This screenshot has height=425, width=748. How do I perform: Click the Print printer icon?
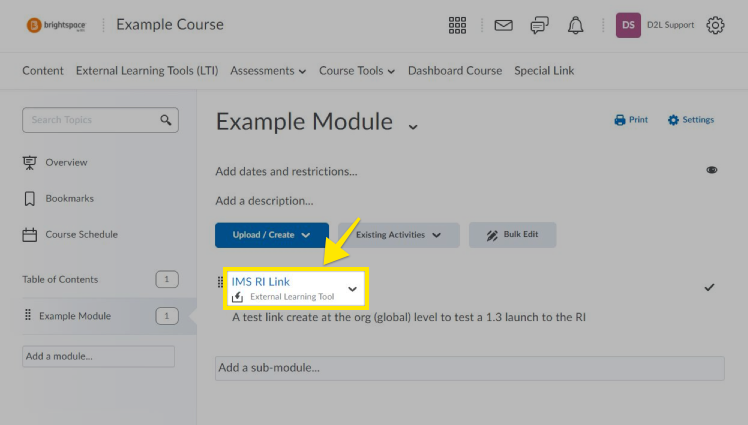(x=620, y=120)
